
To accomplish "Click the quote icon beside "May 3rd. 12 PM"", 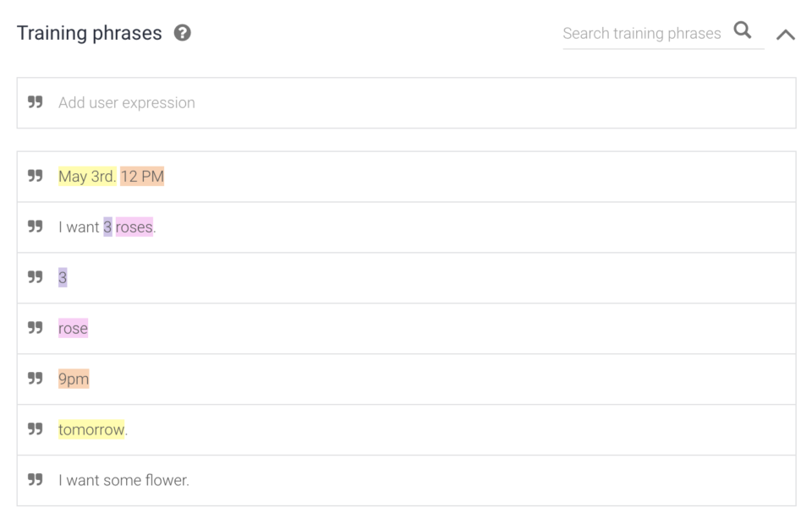I will click(x=36, y=176).
